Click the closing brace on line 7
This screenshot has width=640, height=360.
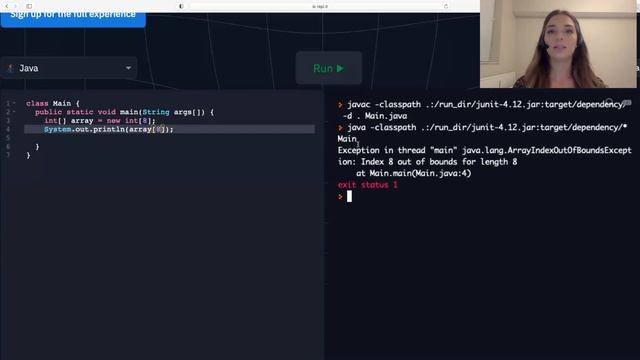click(x=28, y=155)
